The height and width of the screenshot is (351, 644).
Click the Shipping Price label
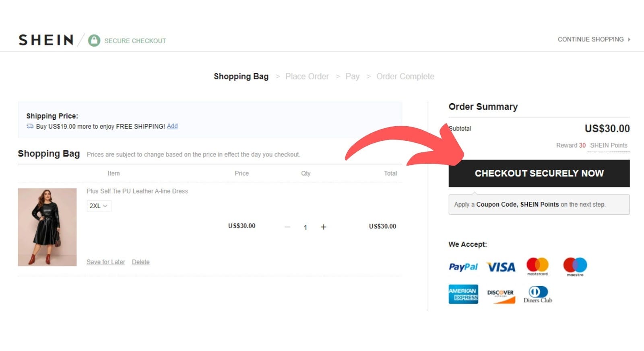pos(52,116)
